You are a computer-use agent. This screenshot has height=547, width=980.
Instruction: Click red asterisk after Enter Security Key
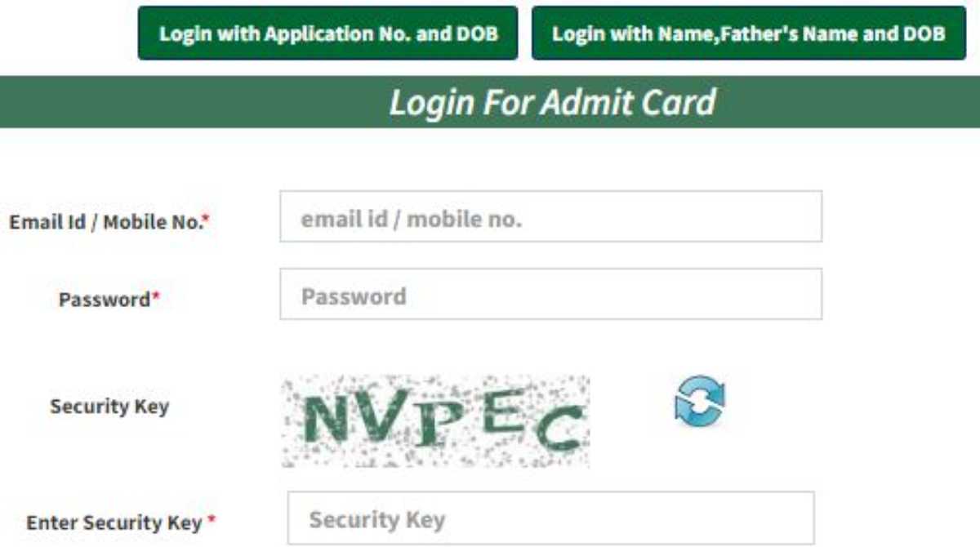click(211, 520)
